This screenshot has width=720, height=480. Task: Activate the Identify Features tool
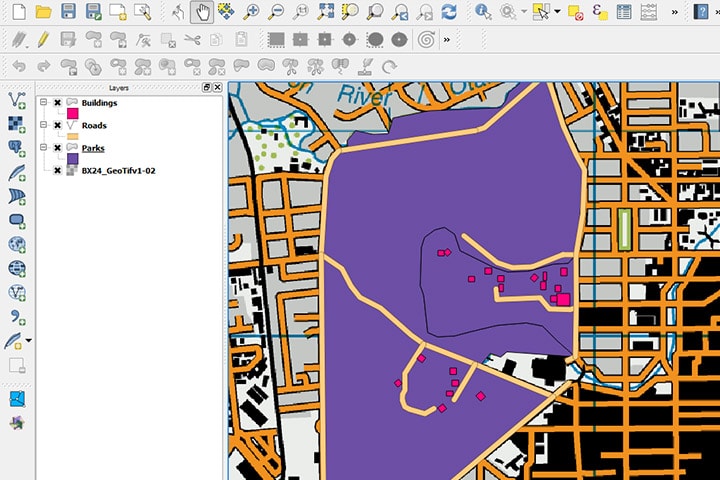click(483, 12)
